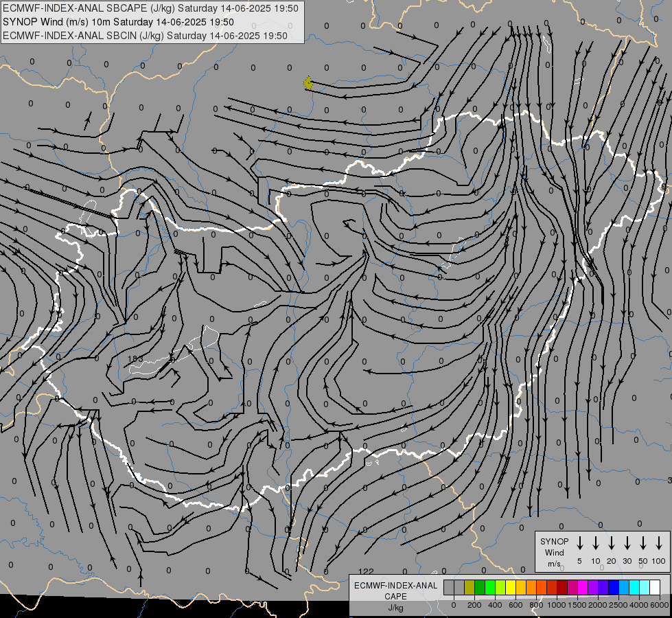The width and height of the screenshot is (672, 618).
Task: Click the wind arrow above the 5 label
Action: tap(580, 543)
